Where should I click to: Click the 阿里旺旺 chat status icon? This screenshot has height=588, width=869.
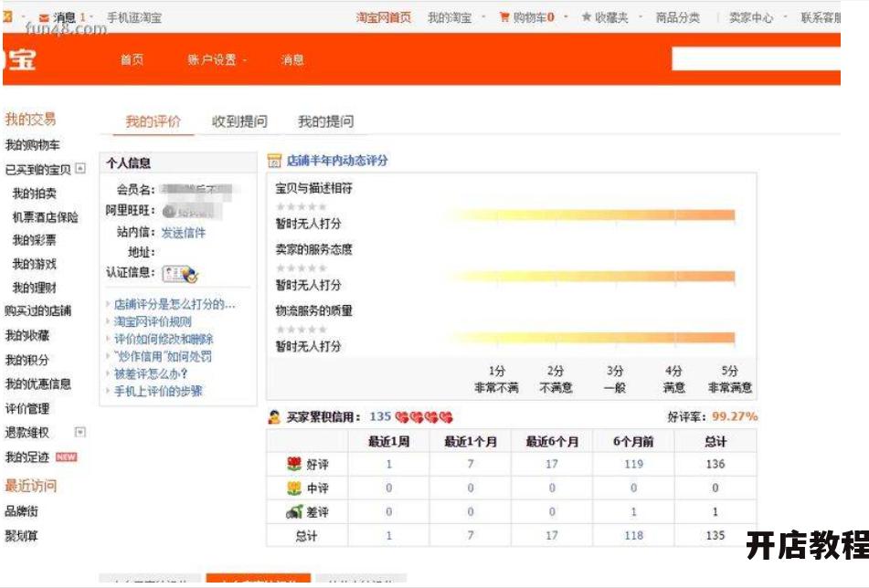click(170, 211)
